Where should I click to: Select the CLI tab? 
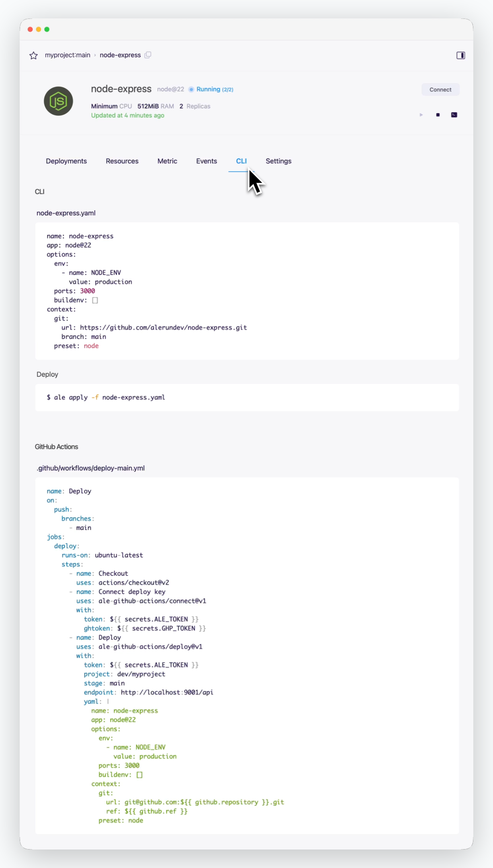click(241, 161)
